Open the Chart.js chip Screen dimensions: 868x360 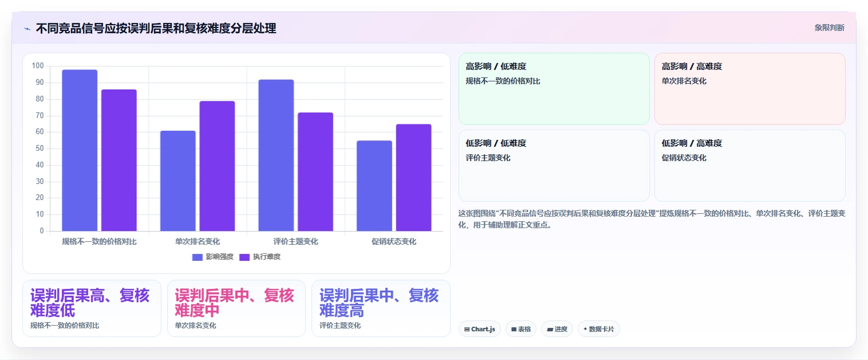[480, 329]
